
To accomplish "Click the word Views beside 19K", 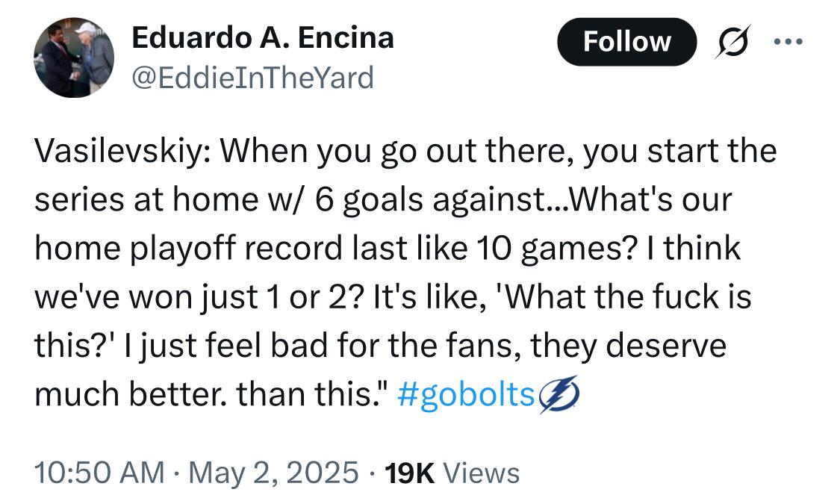I will 481,473.
